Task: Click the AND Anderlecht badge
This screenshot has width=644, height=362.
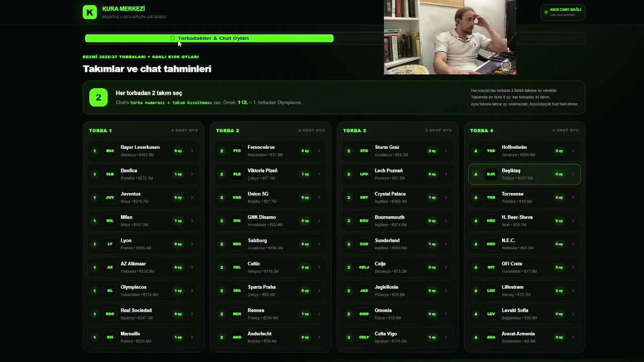Action: point(237,337)
